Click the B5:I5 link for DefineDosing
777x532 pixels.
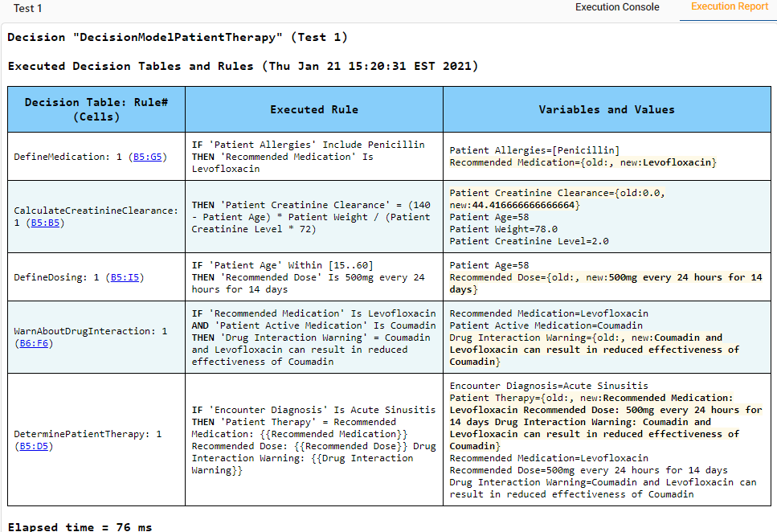point(127,277)
